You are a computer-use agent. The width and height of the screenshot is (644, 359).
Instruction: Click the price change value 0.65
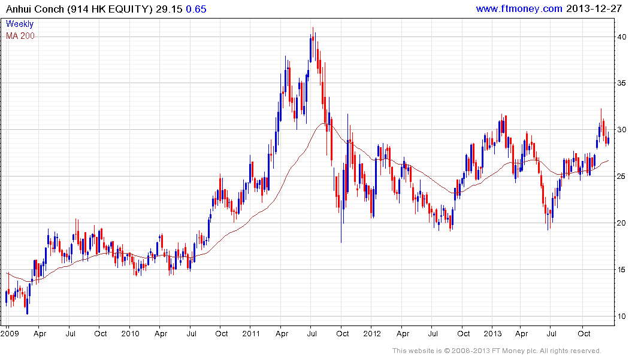coord(196,9)
